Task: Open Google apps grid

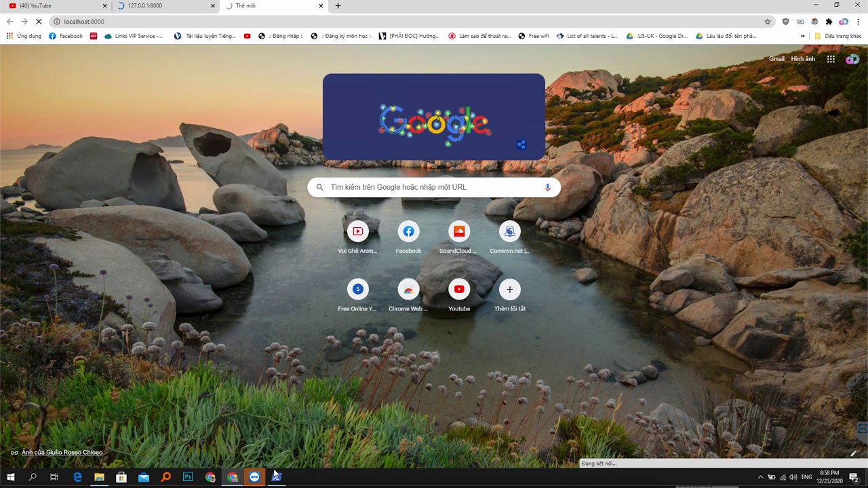Action: coord(831,59)
